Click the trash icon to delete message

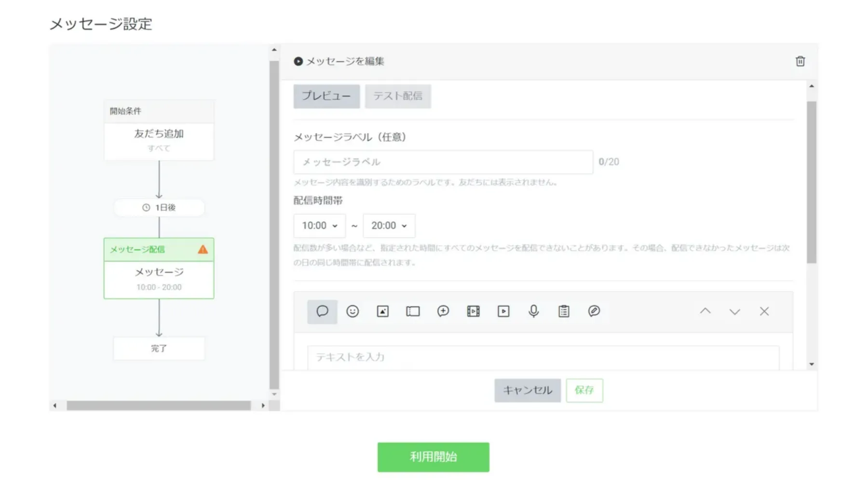click(x=800, y=61)
